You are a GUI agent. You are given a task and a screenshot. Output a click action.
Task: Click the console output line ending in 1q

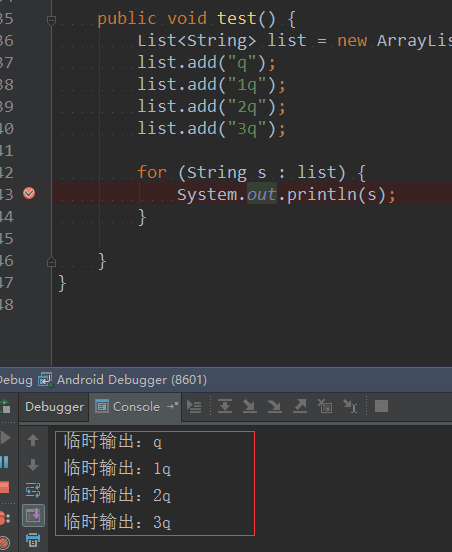(117, 469)
